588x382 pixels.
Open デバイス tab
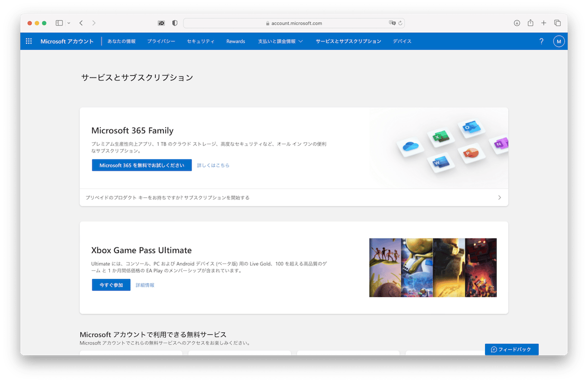point(402,42)
